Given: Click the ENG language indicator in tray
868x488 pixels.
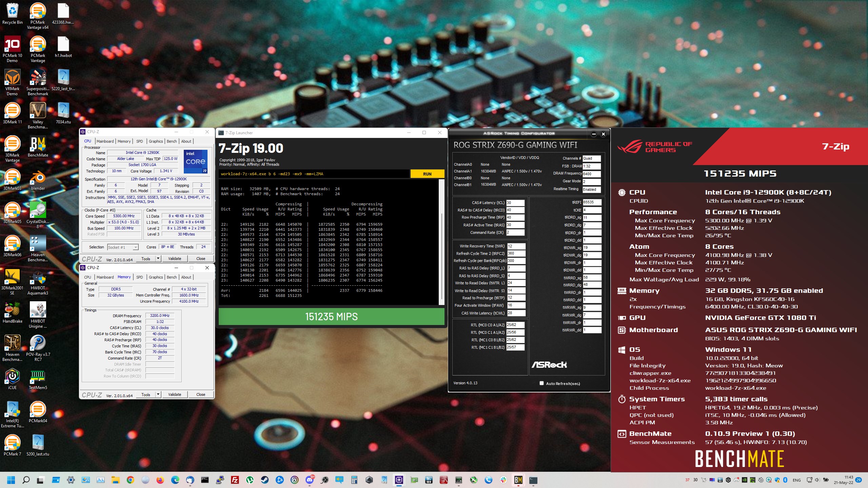Looking at the screenshot, I should coord(797,480).
